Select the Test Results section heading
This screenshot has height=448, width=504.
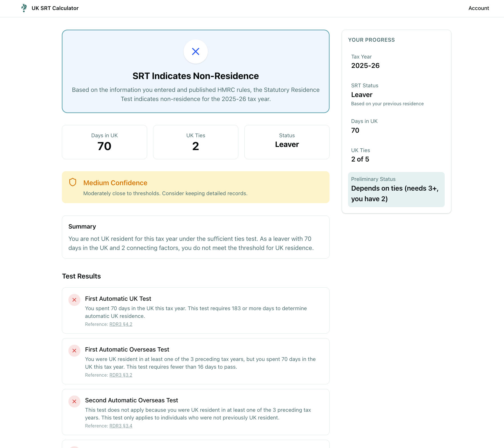81,276
